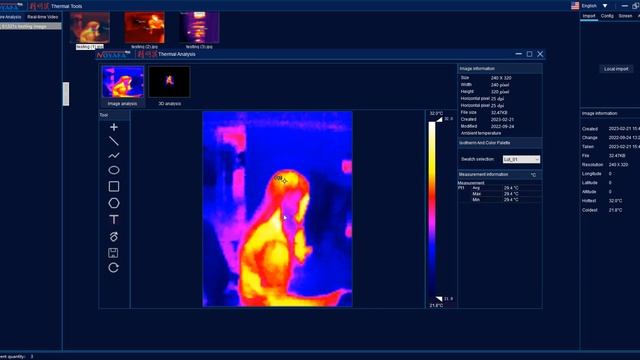Select the straight line measurement tool
The width and height of the screenshot is (640, 360).
(113, 141)
